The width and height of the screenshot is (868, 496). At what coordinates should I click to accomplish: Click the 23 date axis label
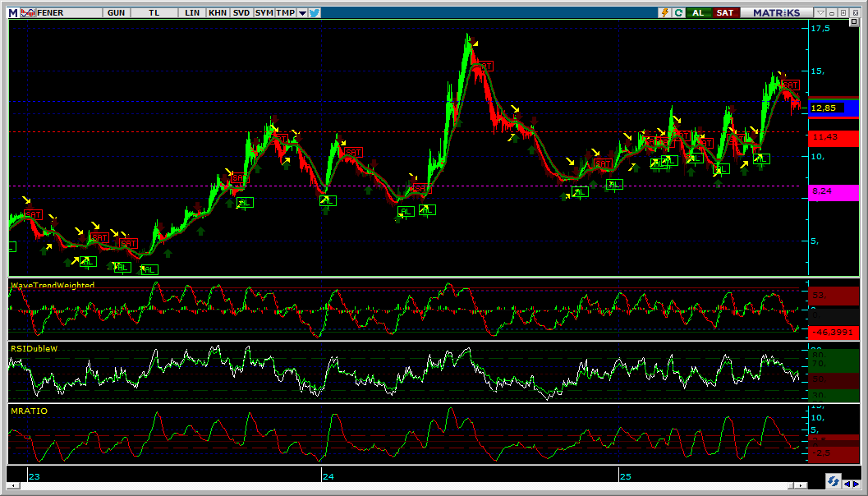pyautogui.click(x=34, y=476)
